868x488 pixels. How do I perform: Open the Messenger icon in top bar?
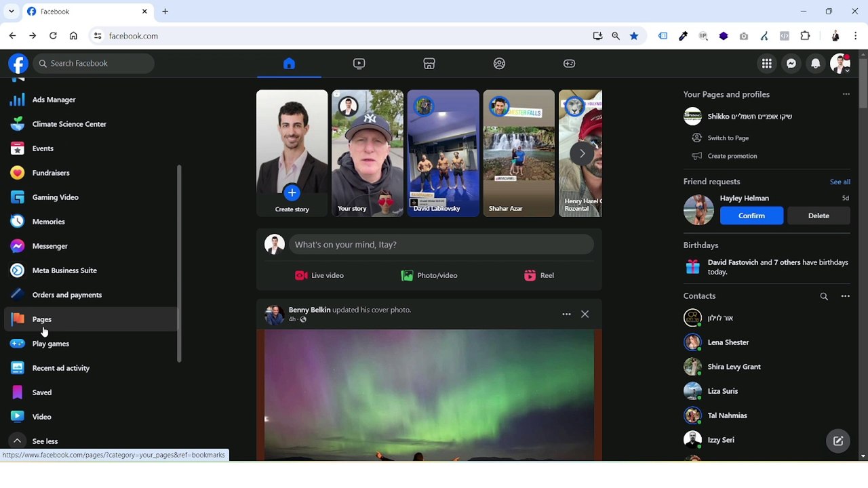click(x=791, y=64)
